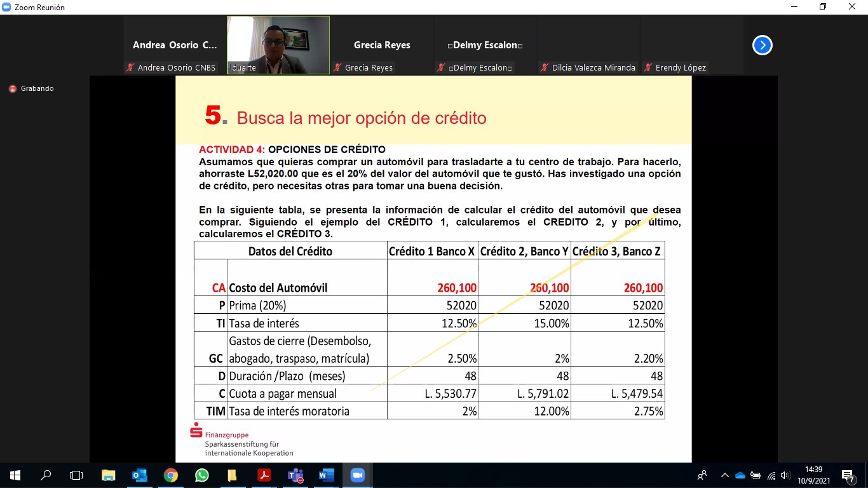Switch to Outlook in taskbar
Viewport: 868px width, 488px height.
139,475
